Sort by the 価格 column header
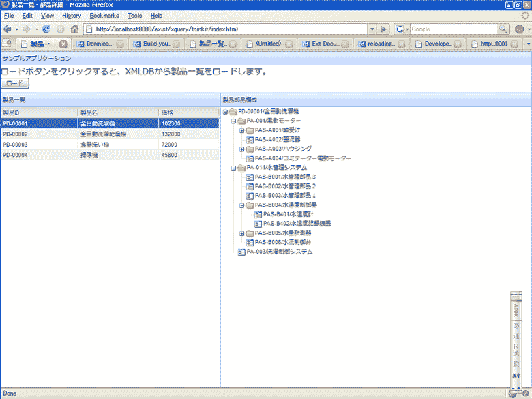 [188, 112]
